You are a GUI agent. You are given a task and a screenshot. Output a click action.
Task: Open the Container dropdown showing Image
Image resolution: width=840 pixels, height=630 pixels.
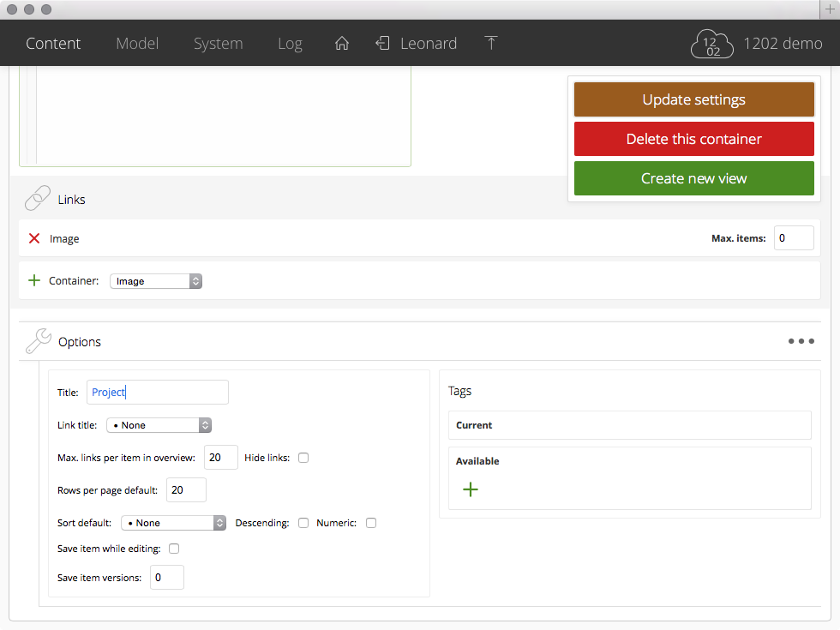(x=156, y=281)
